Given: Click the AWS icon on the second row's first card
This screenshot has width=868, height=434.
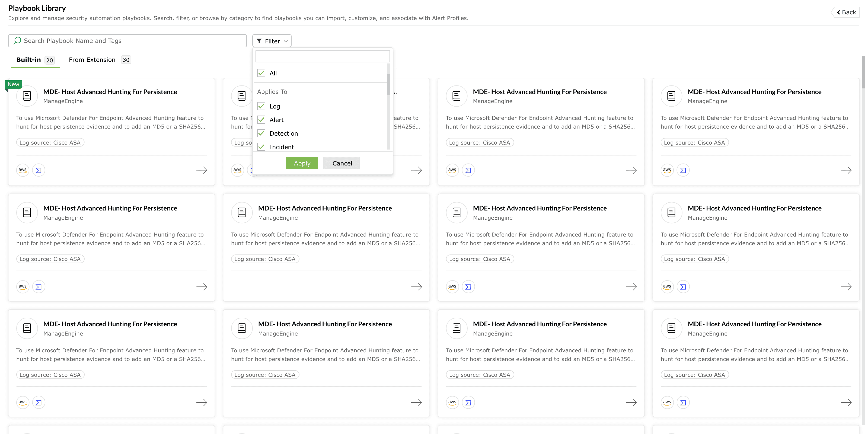Looking at the screenshot, I should pos(23,287).
